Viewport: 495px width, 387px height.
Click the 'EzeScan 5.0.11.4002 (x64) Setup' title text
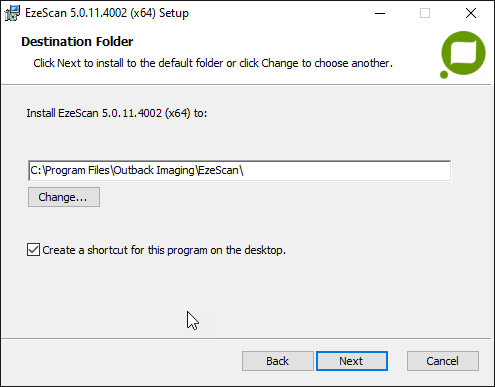[x=107, y=13]
